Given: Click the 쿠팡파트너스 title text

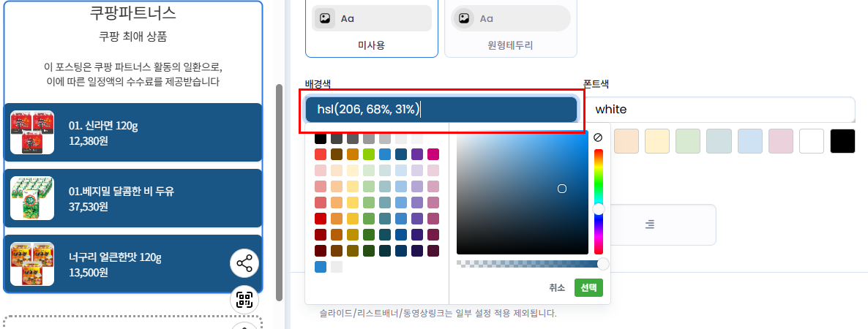Looking at the screenshot, I should [133, 12].
